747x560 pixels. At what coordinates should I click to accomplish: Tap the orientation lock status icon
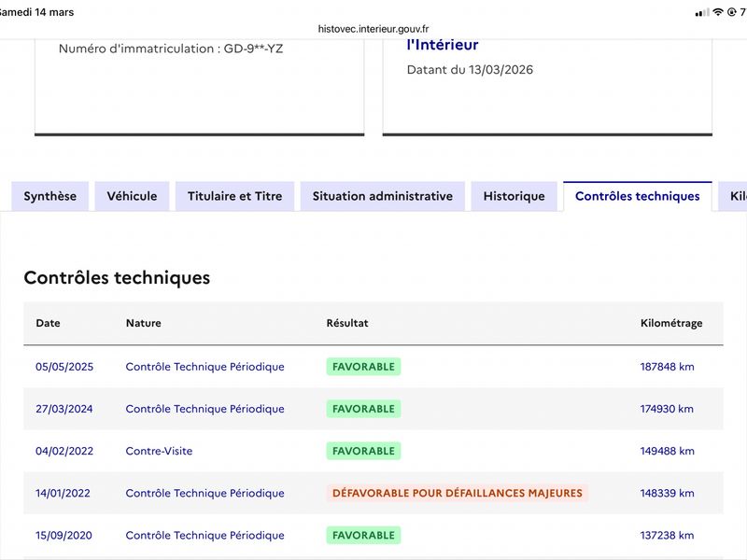tap(731, 12)
